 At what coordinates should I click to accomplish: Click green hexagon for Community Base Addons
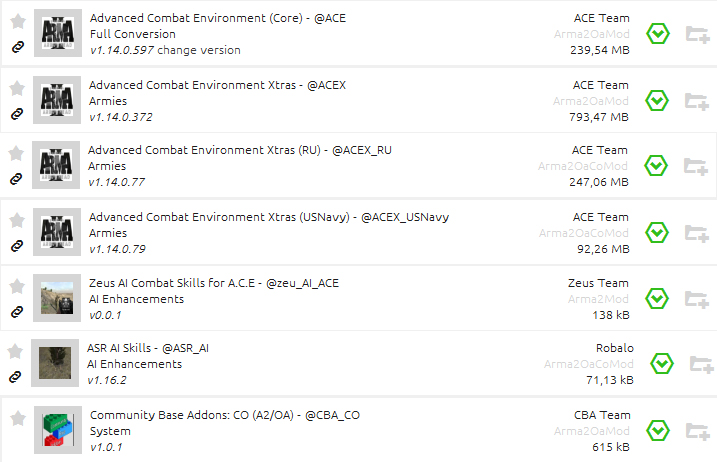[657, 430]
